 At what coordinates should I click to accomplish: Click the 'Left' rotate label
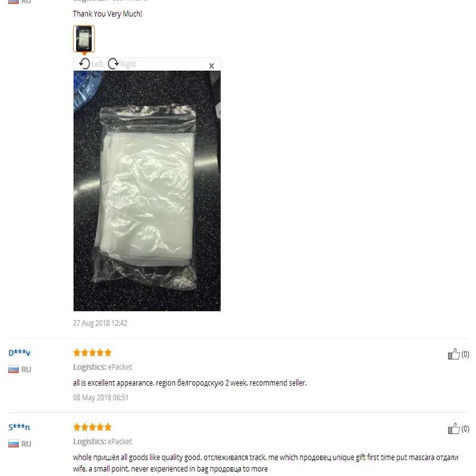97,64
